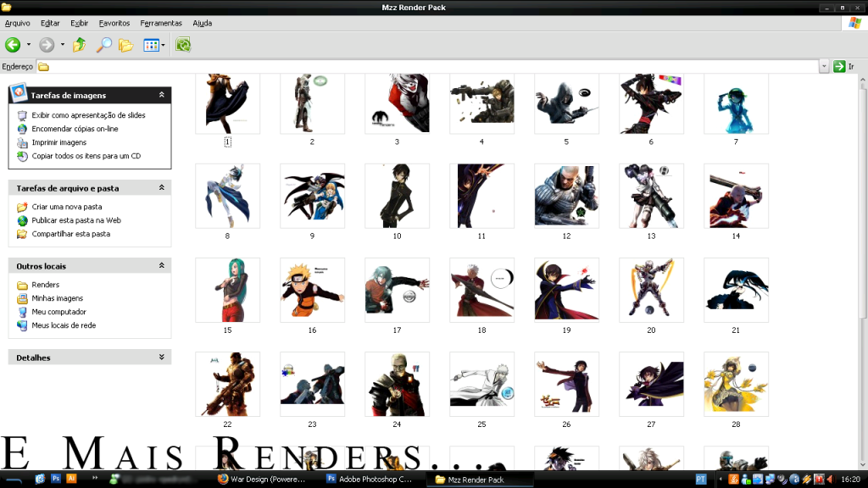868x488 pixels.
Task: Launch Photoshop from the quick launch bar
Action: coord(55,480)
